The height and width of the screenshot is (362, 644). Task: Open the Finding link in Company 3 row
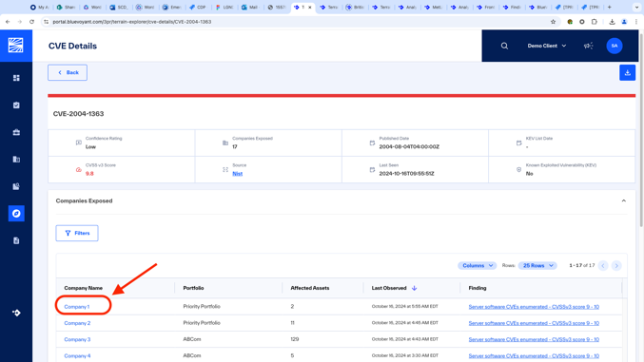534,339
